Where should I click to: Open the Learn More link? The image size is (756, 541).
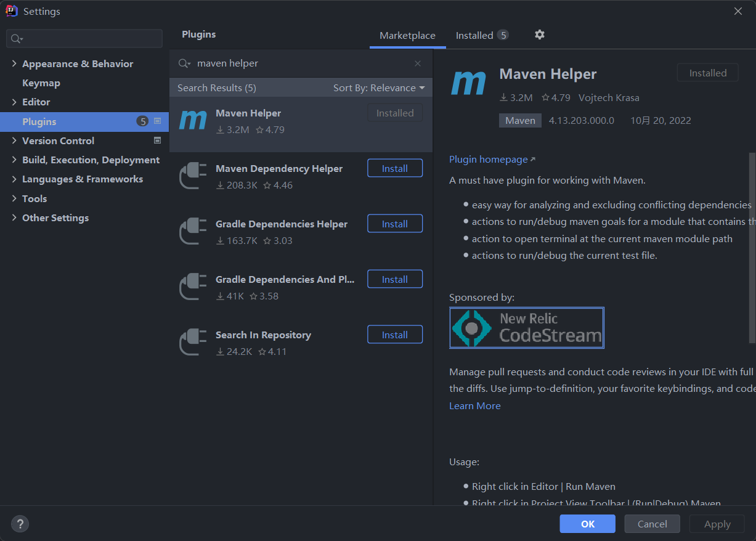[x=475, y=405]
